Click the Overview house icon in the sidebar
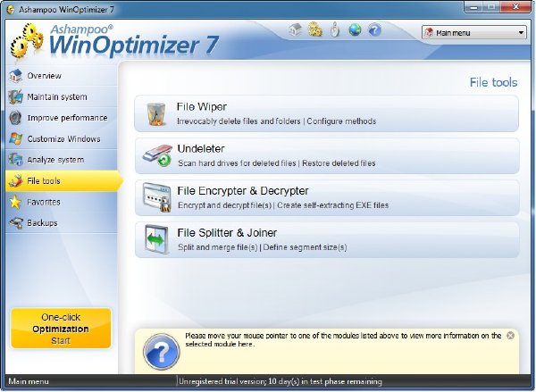536x392 pixels. pyautogui.click(x=16, y=76)
